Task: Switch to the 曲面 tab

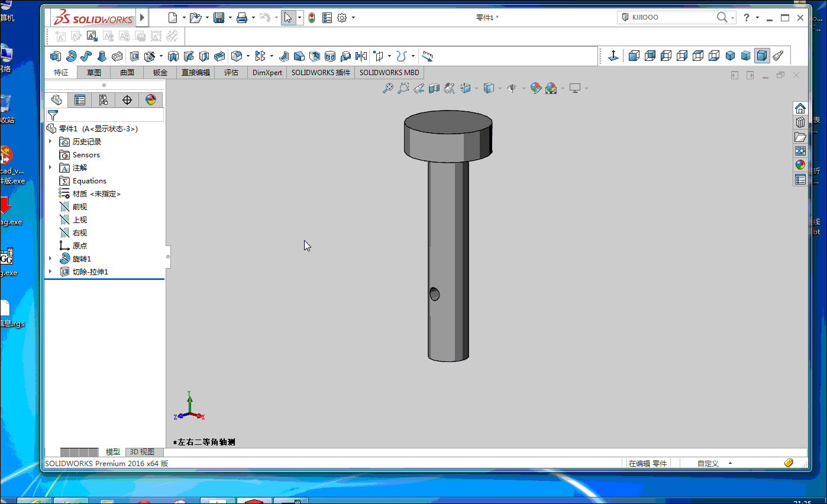Action: click(127, 73)
